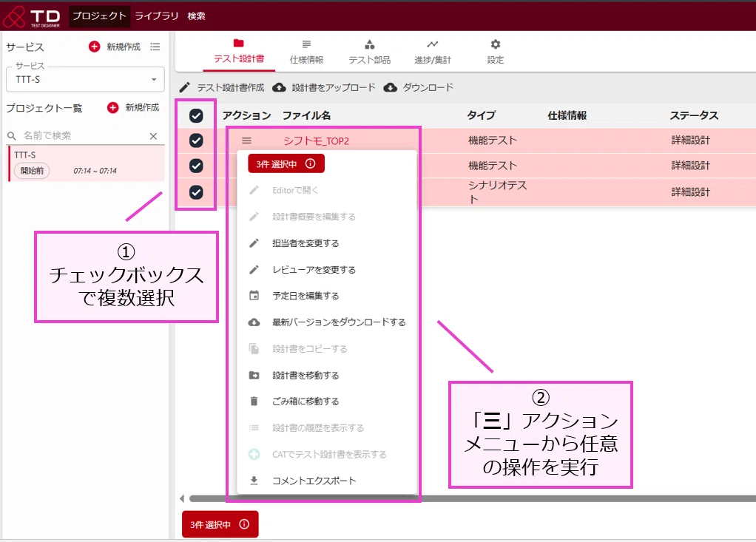
Task: Click red plus icon beside プロジェクト一覧
Action: [113, 107]
